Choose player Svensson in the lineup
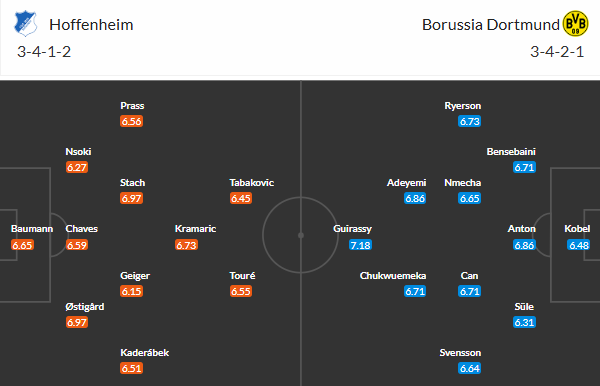The height and width of the screenshot is (386, 600). 460,352
